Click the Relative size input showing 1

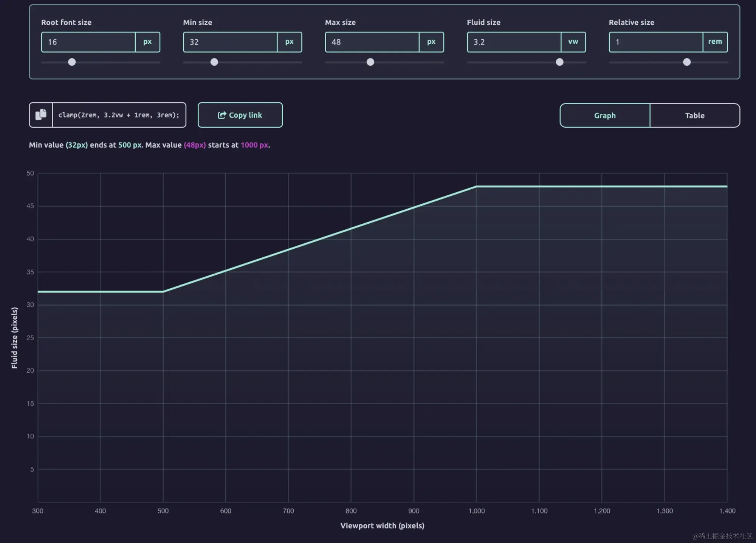[x=656, y=42]
